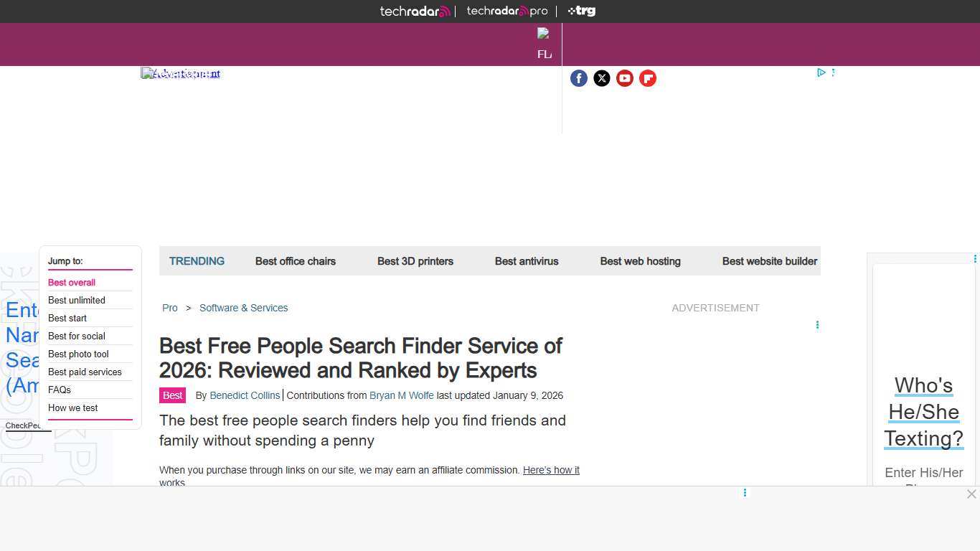This screenshot has height=551, width=980.
Task: Open ad options dots on bottom banner
Action: (745, 493)
